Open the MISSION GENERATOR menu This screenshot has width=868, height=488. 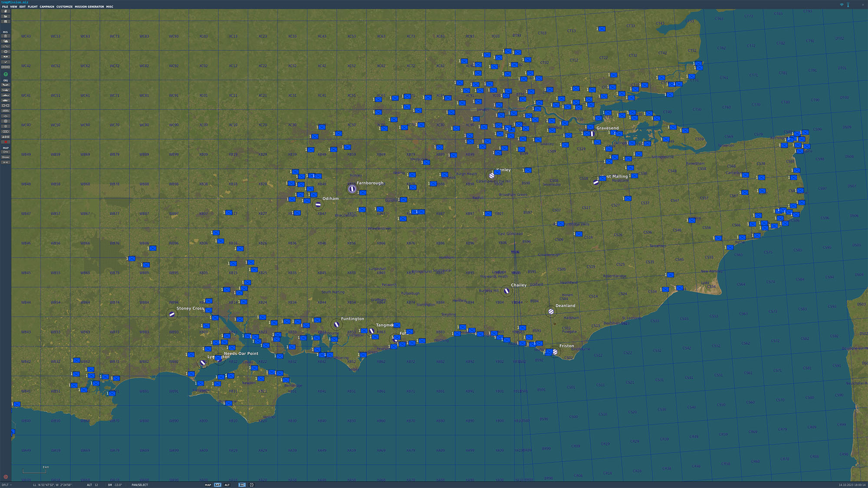(x=89, y=7)
